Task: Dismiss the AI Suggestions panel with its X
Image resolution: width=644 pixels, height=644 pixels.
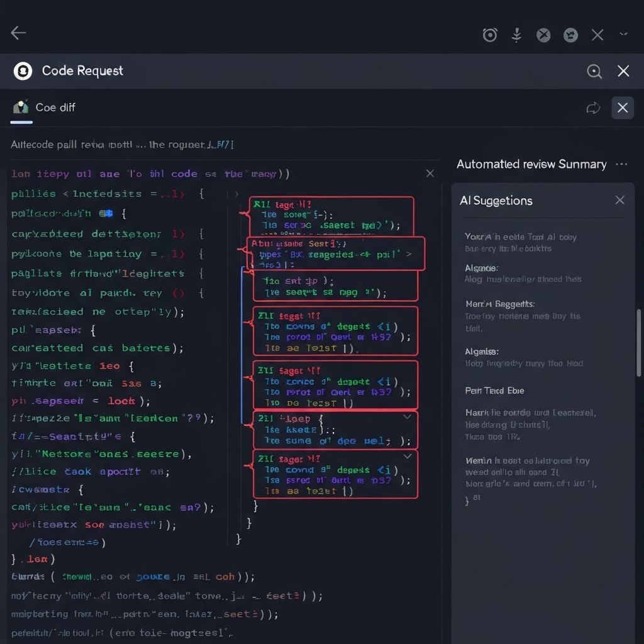Action: [619, 199]
